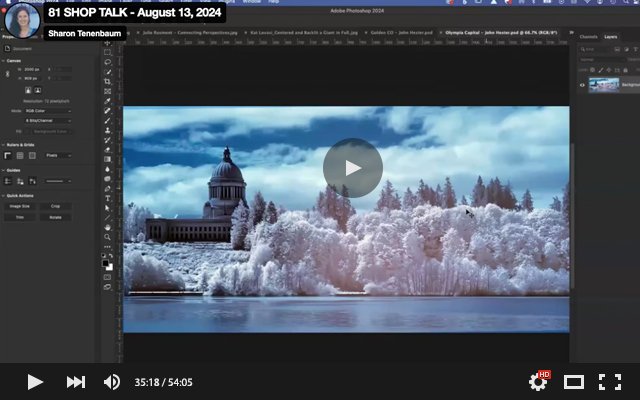The height and width of the screenshot is (400, 640).
Task: Select the Zoom magnifier tool
Action: 107,237
